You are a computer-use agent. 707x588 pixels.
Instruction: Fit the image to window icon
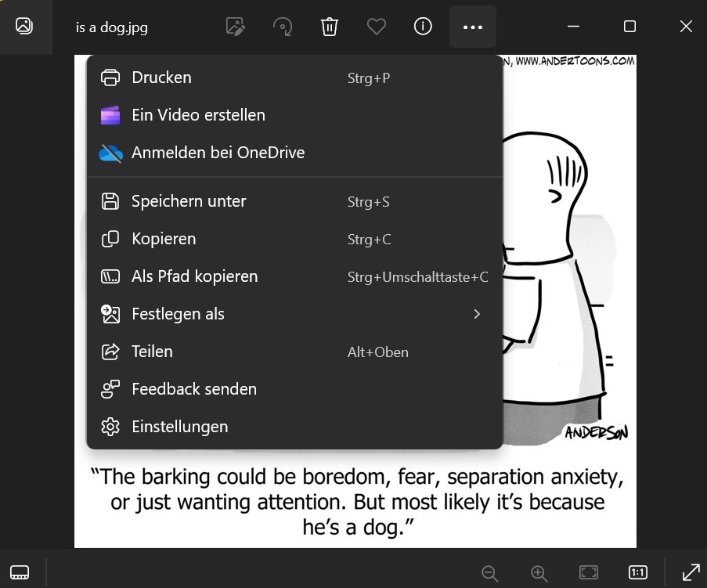(x=589, y=572)
